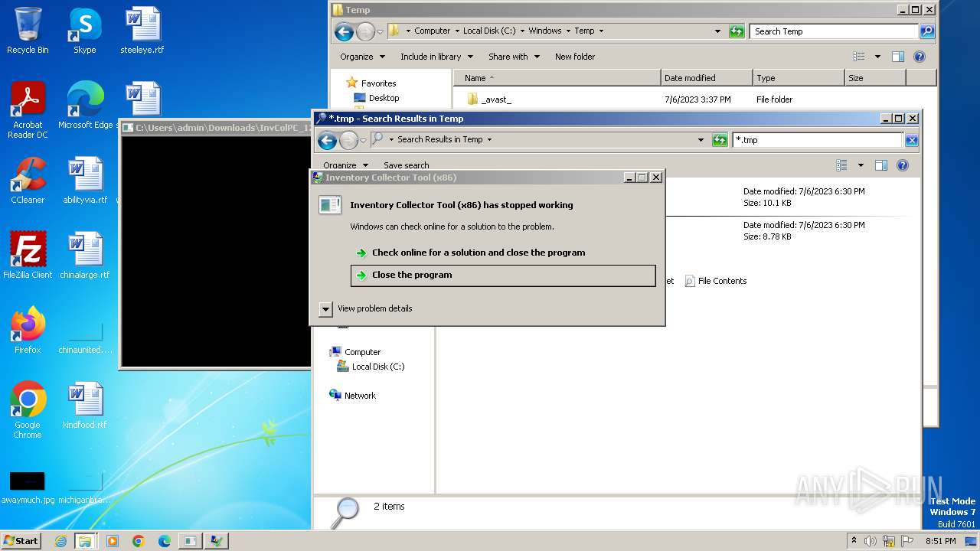The image size is (980, 551).
Task: Launch Microsoft Edge desktop shortcut
Action: click(85, 106)
